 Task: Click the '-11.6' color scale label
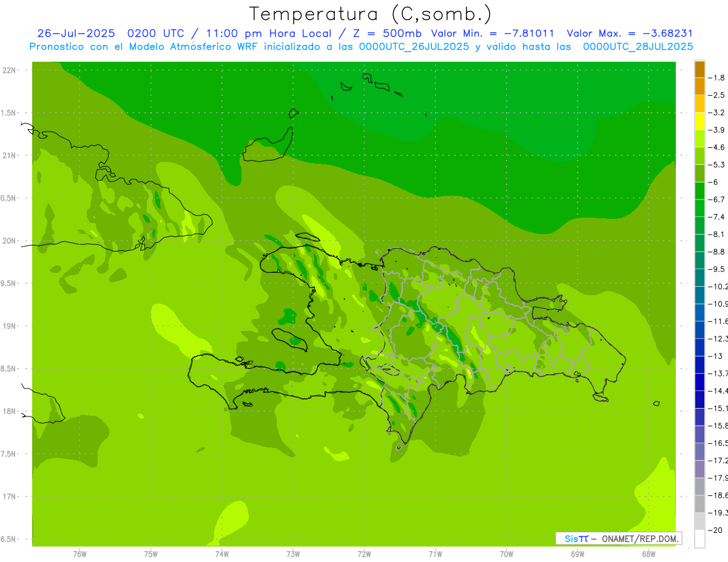coord(718,321)
